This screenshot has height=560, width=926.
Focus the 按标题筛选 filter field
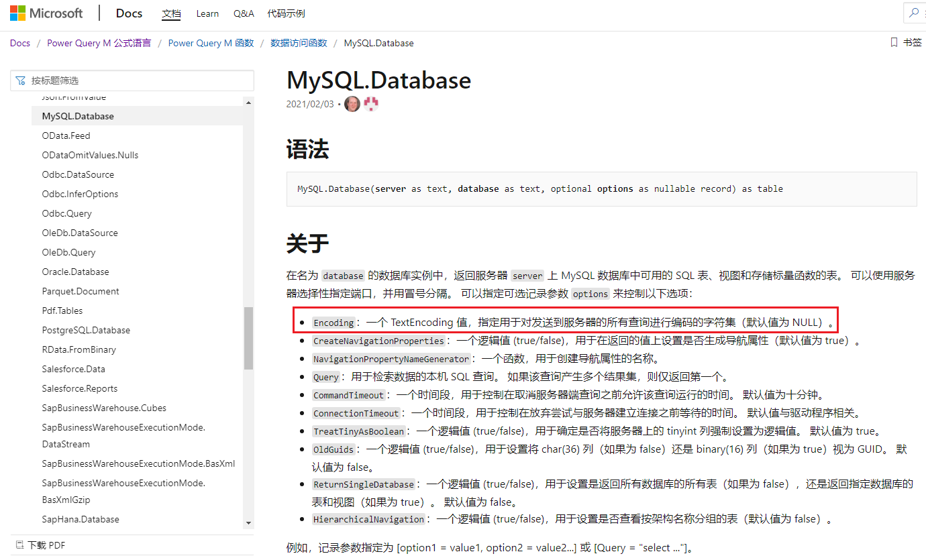point(132,80)
